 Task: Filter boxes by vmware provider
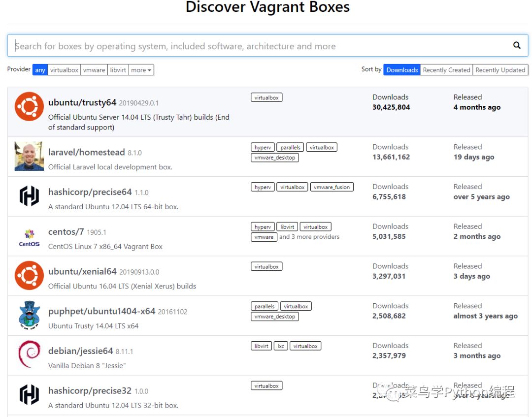94,70
